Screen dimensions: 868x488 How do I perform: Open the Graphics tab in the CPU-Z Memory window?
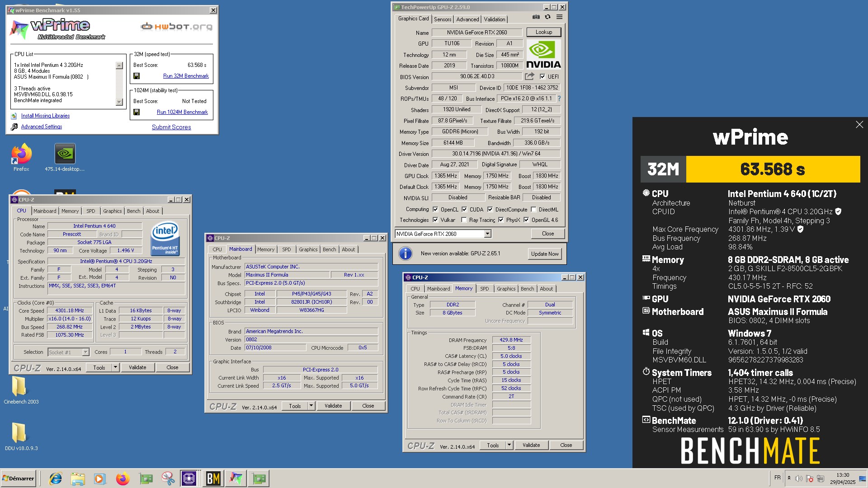pyautogui.click(x=506, y=289)
